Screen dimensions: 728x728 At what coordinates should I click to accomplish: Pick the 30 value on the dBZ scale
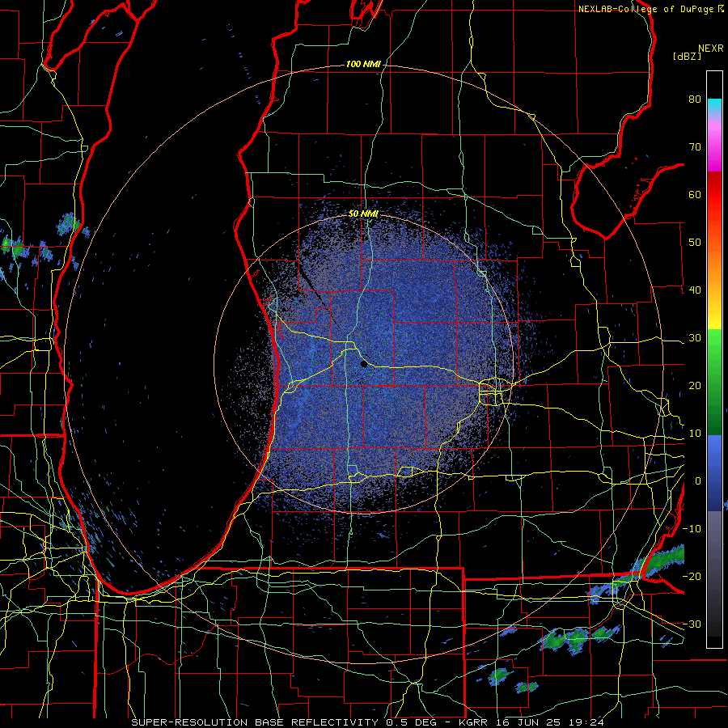[695, 338]
